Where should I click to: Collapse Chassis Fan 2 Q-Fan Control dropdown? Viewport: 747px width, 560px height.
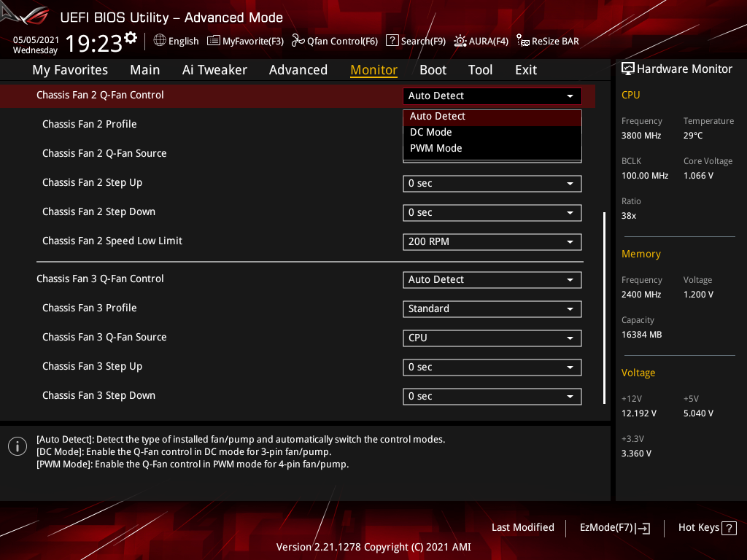492,96
